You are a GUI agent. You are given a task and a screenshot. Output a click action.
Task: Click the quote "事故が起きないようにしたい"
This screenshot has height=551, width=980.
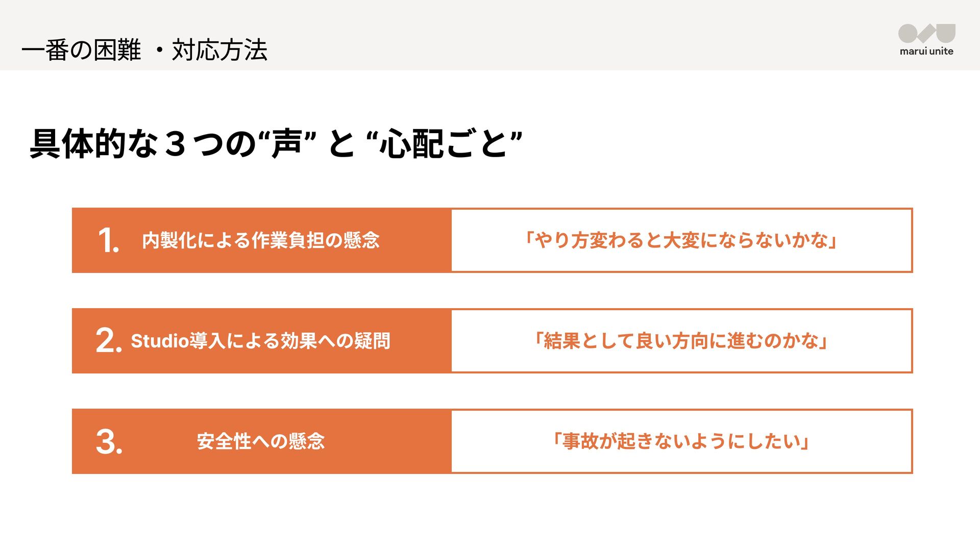[x=681, y=441]
